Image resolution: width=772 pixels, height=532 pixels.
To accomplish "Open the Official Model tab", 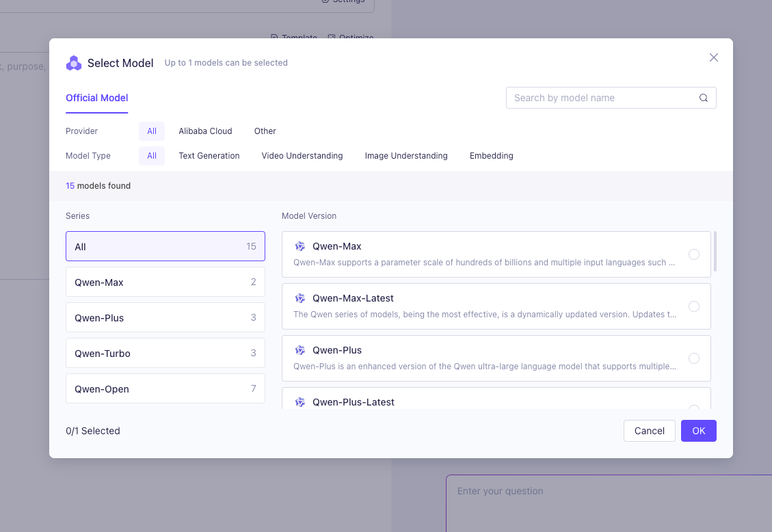I will 97,98.
